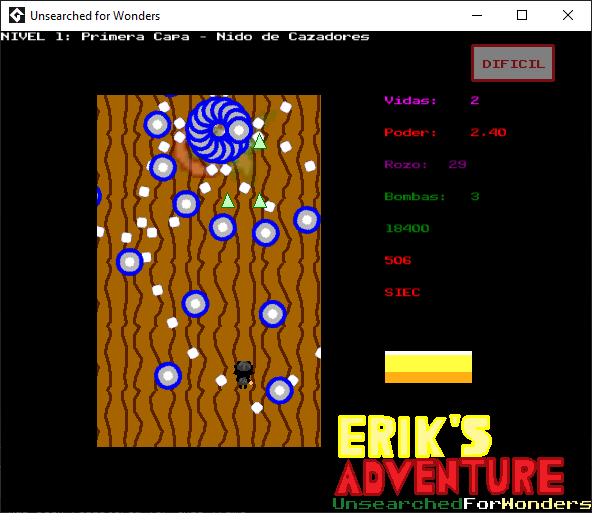Image resolution: width=592 pixels, height=513 pixels.
Task: Click the NIVEL 1 level title text
Action: [x=185, y=37]
